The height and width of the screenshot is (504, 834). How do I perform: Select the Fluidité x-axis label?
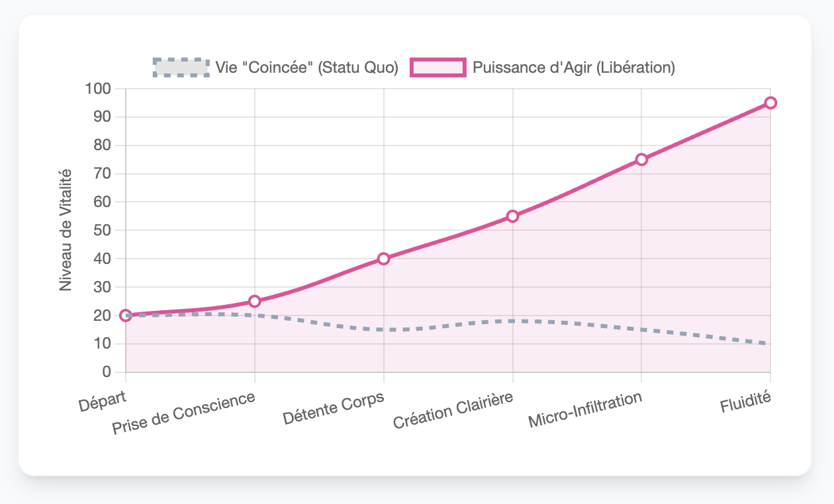click(747, 402)
